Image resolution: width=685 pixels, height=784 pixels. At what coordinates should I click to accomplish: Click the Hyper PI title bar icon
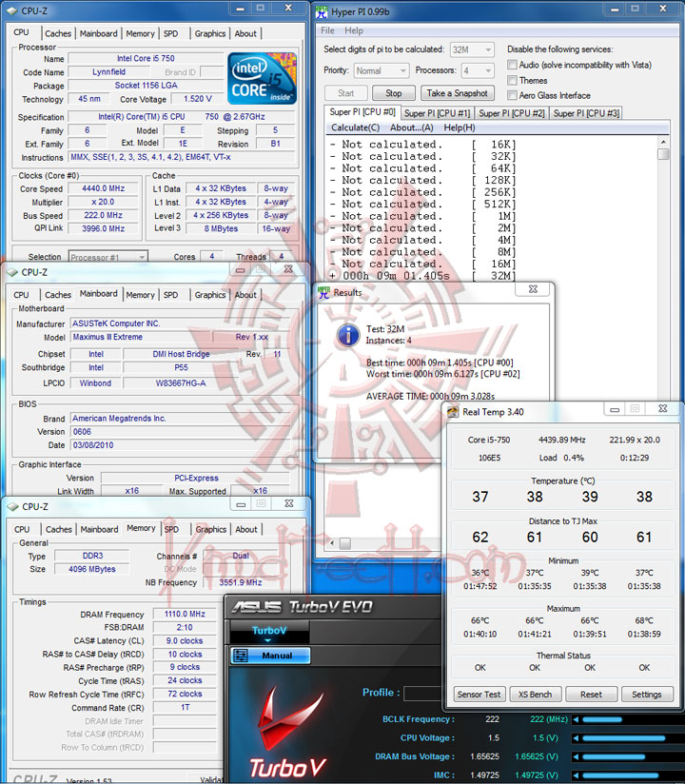coord(322,11)
